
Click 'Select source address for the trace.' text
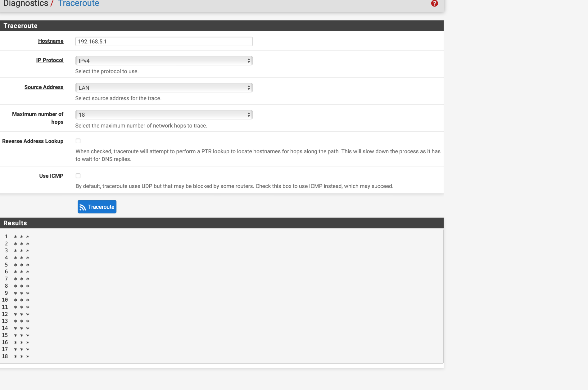(118, 98)
